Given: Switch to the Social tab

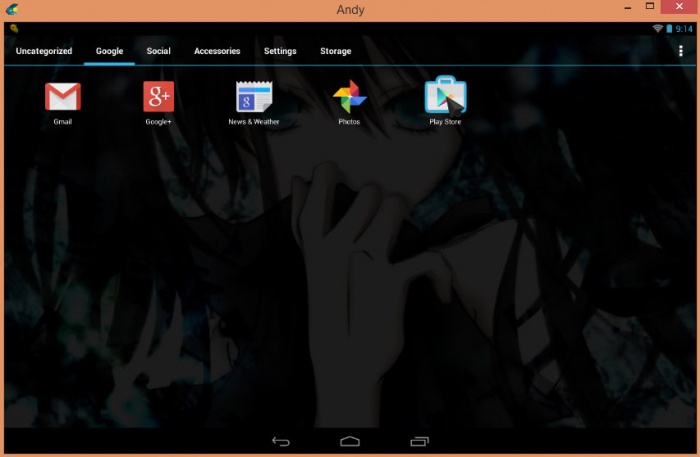Looking at the screenshot, I should pos(158,51).
